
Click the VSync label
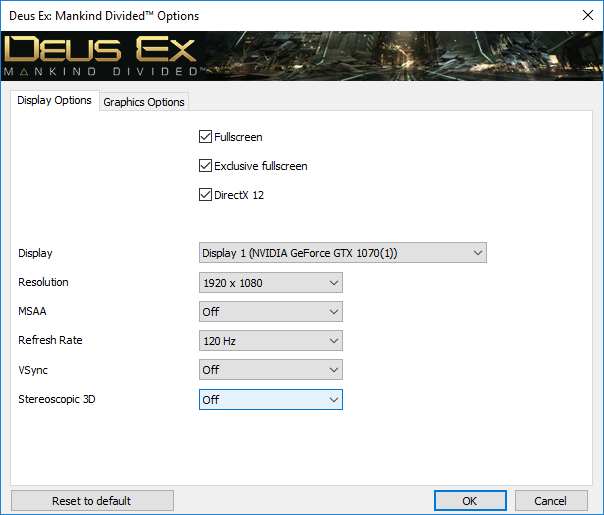tap(33, 370)
